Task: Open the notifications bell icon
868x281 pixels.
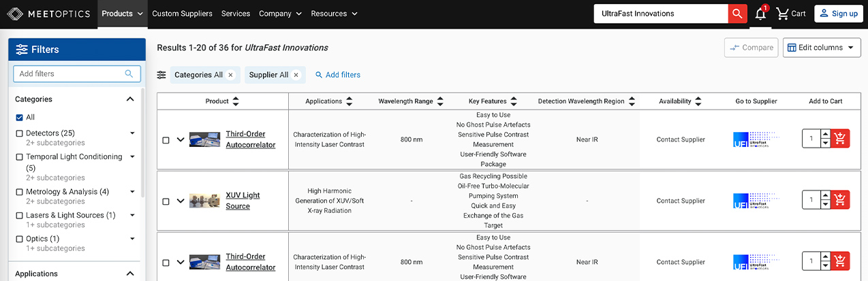Action: 760,14
